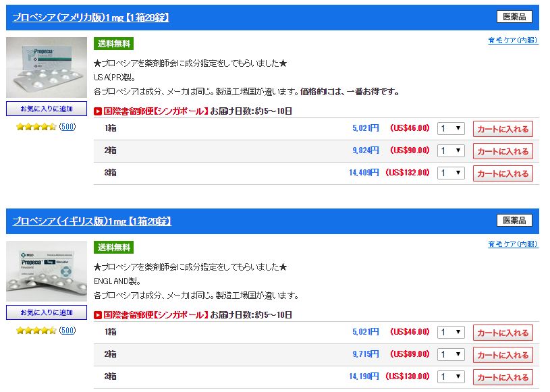The height and width of the screenshot is (392, 550).
Task: Click the 14,409円 price text
Action: [x=364, y=173]
